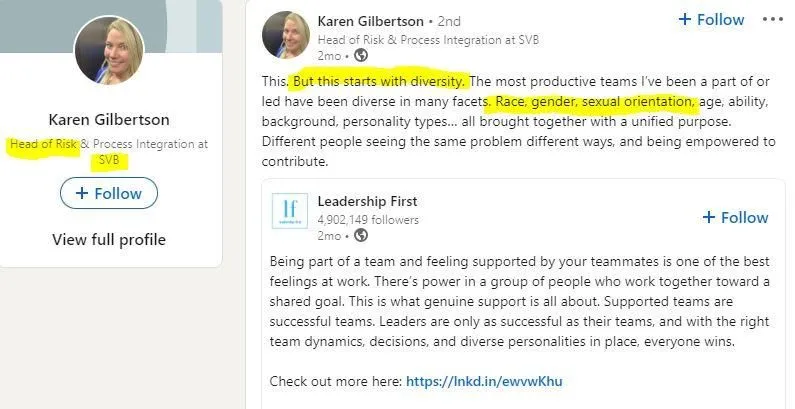795x409 pixels.
Task: Open the three-dot post options menu
Action: pyautogui.click(x=773, y=19)
